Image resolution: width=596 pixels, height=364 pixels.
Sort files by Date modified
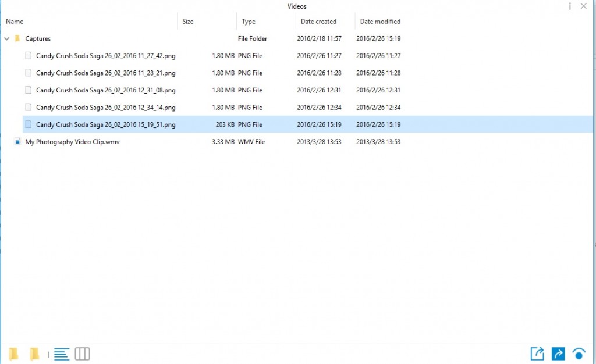click(379, 21)
